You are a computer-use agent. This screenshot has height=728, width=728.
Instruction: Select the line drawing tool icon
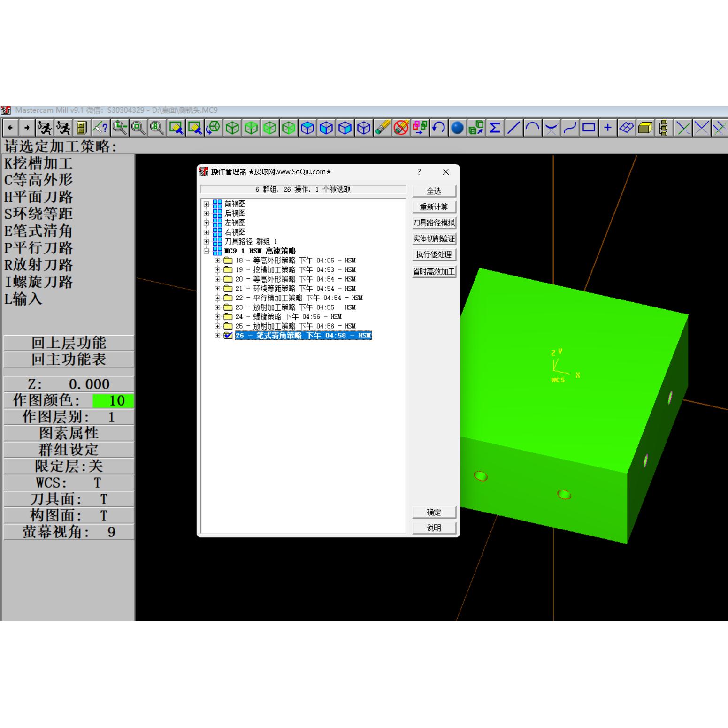tap(514, 128)
